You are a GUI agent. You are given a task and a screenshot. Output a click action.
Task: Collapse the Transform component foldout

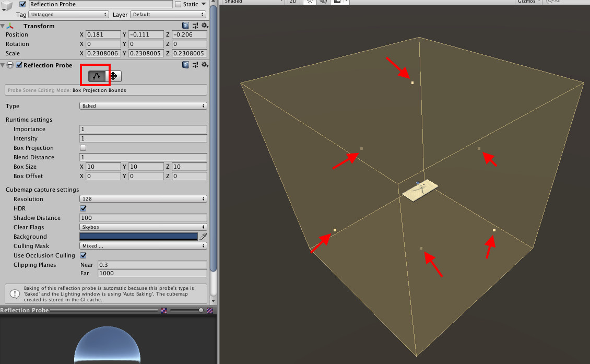tap(3, 26)
